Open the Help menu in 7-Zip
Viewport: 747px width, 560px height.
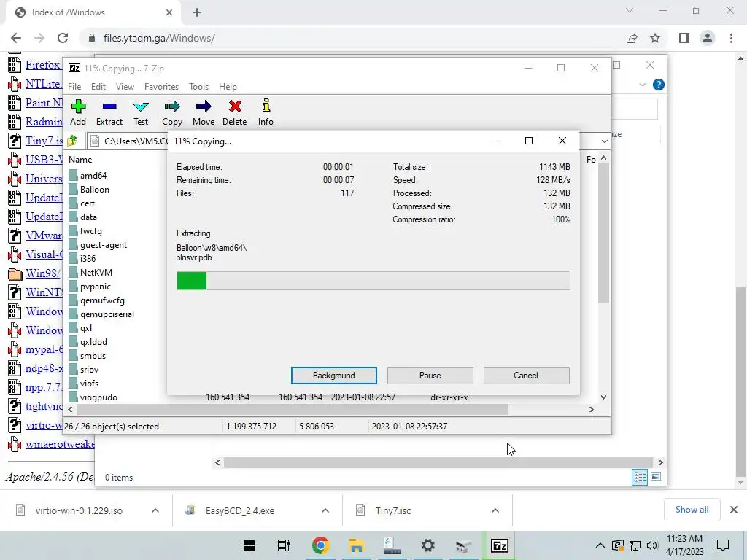[228, 87]
